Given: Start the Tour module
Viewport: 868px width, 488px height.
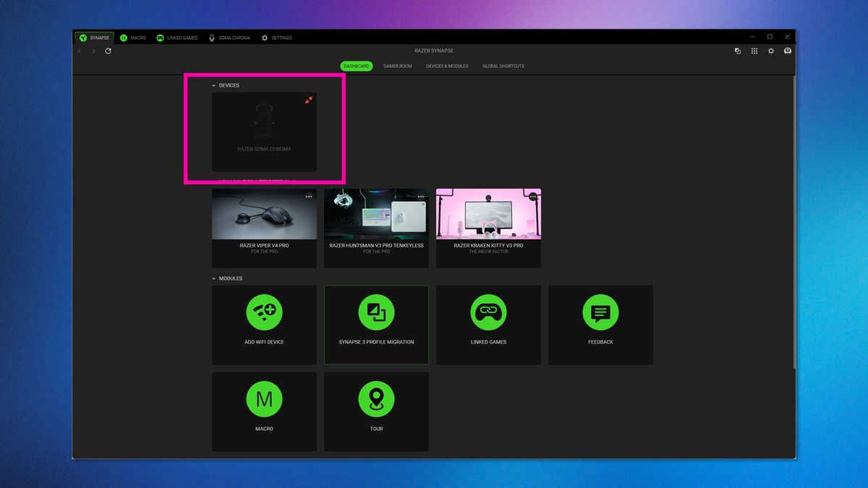Looking at the screenshot, I should click(376, 411).
